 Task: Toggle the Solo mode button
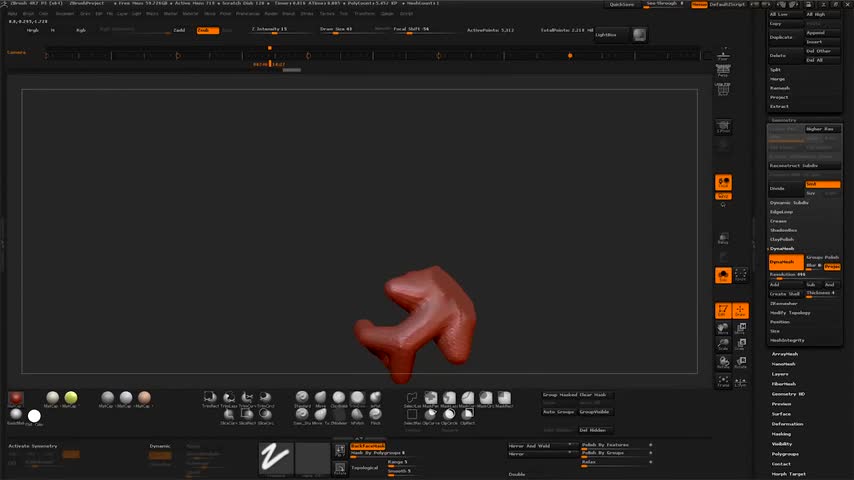click(723, 275)
